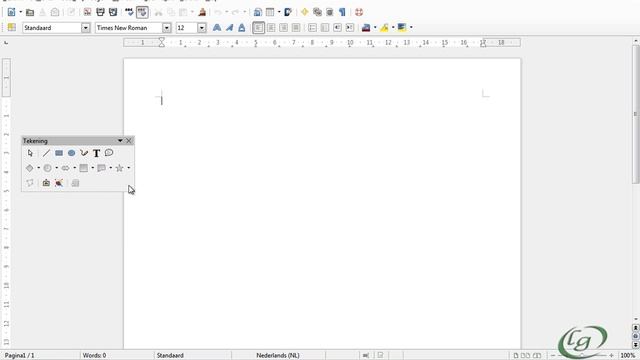The width and height of the screenshot is (640, 360).
Task: Choose the Line tool in Tekening
Action: (46, 153)
